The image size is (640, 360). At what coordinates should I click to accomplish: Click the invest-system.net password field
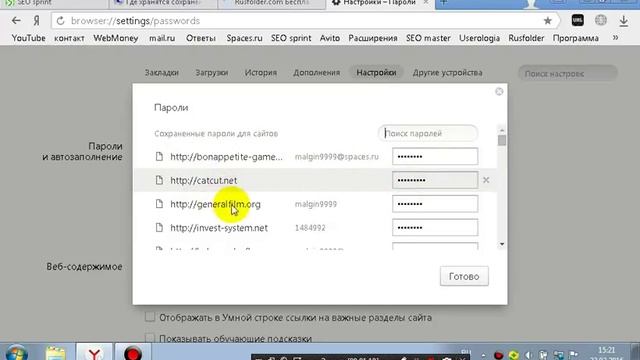pyautogui.click(x=435, y=227)
